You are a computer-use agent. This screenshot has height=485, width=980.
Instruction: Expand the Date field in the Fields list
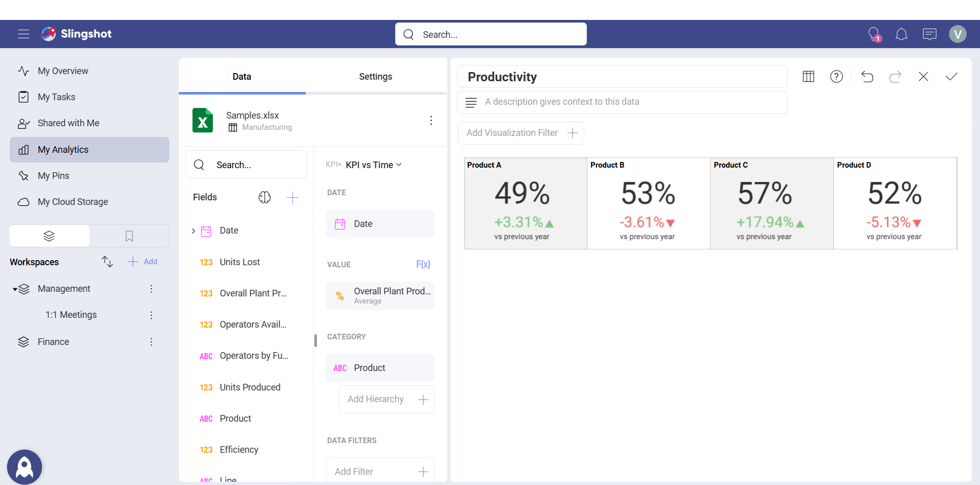[x=193, y=230]
